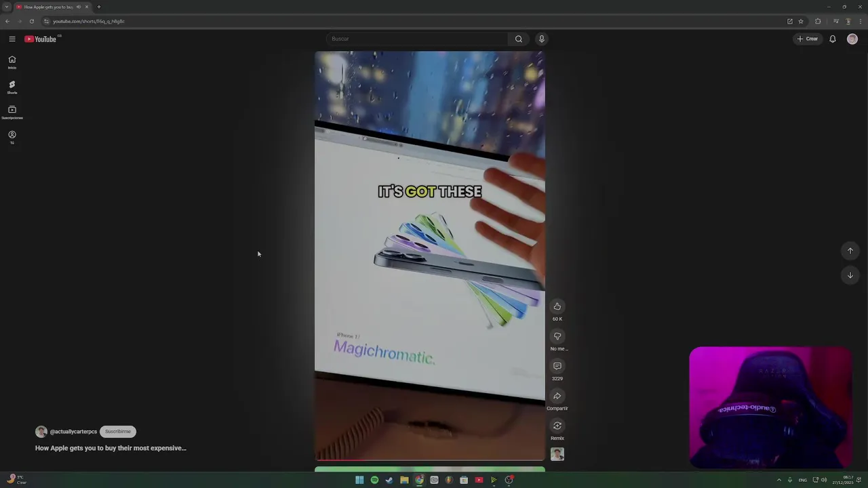The width and height of the screenshot is (868, 488).
Task: Go to previous short with up arrow
Action: click(x=850, y=251)
